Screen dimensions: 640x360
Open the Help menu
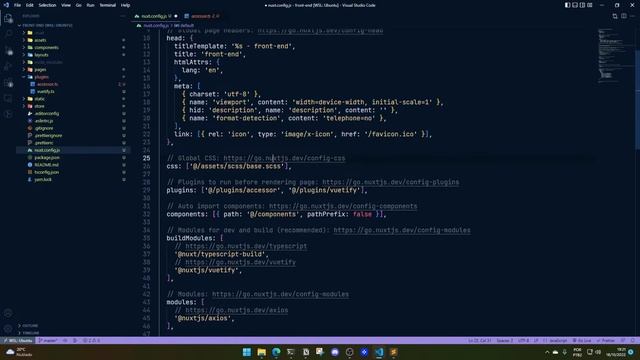click(x=125, y=5)
